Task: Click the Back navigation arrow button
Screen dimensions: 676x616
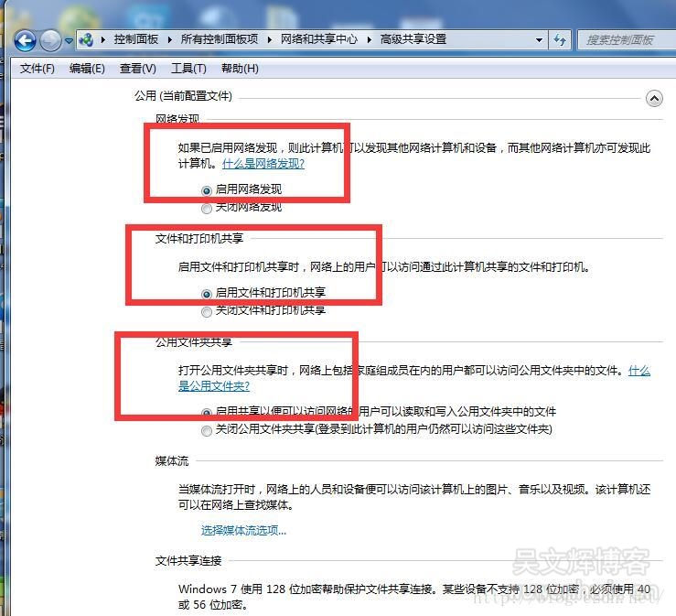Action: click(x=25, y=40)
